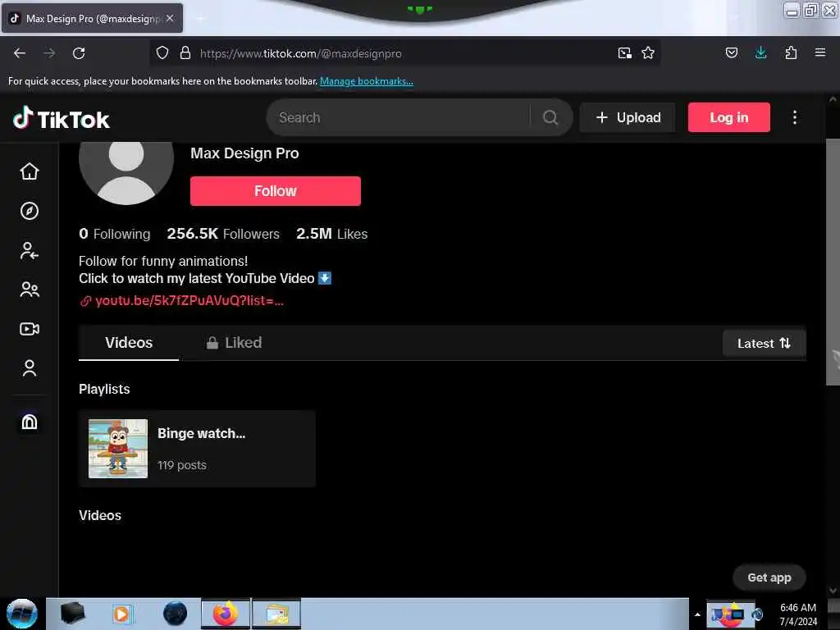
Task: Click the 2.5M Likes count
Action: [x=331, y=234]
